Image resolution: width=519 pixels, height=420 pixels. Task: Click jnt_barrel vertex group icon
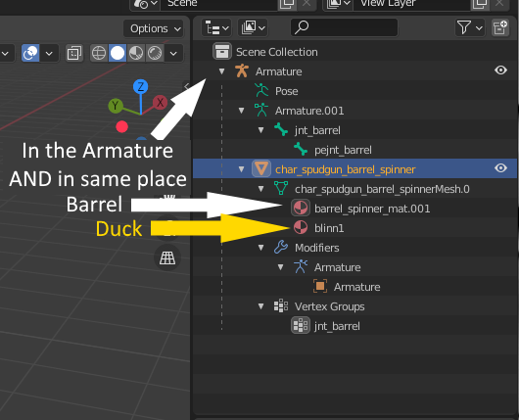point(301,325)
